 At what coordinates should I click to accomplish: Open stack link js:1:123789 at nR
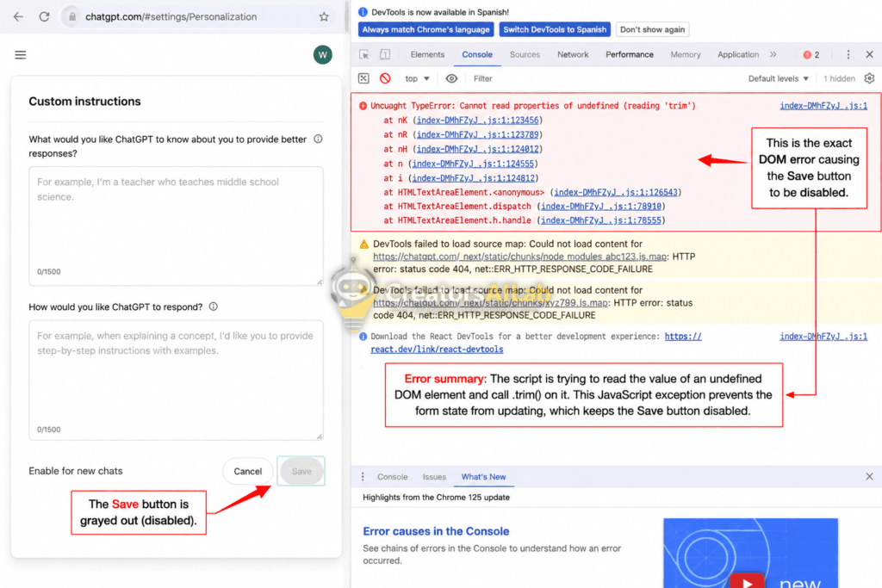[477, 135]
